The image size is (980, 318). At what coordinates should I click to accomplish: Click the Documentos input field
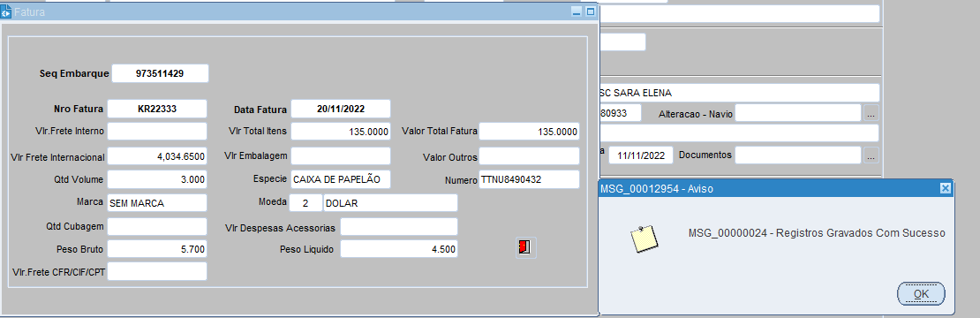(x=799, y=155)
